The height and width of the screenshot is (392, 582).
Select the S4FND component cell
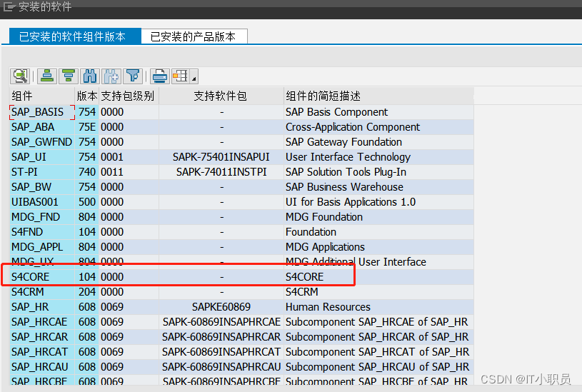pos(42,232)
